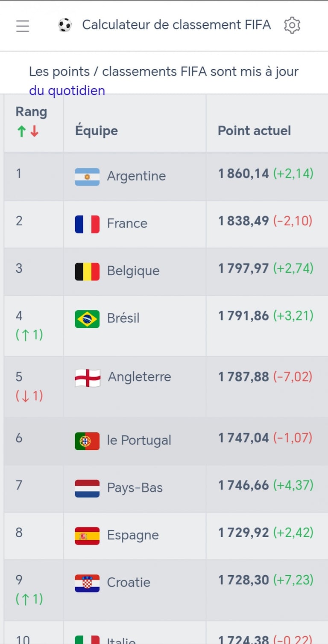Click the Netherlands flag icon
Screen dimensions: 328x644
[87, 488]
